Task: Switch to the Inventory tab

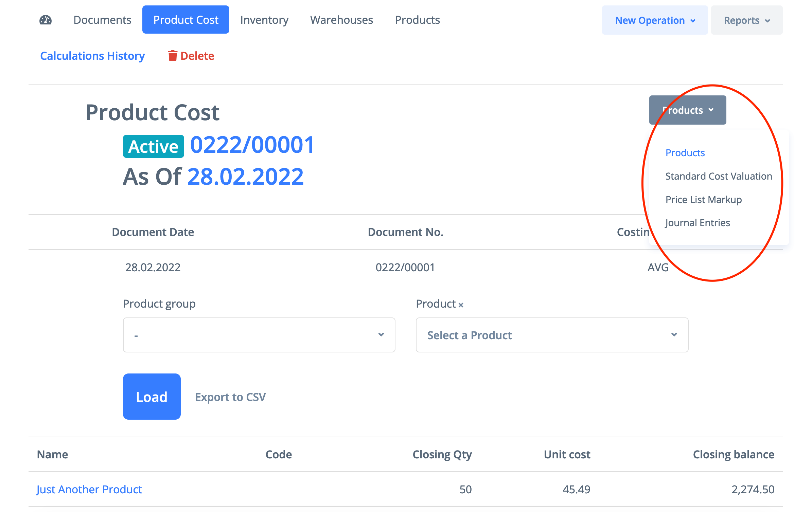Action: (x=264, y=20)
